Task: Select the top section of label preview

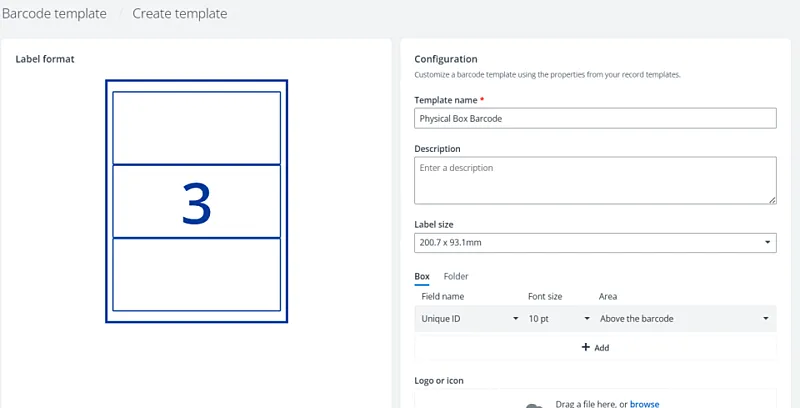Action: (x=196, y=127)
